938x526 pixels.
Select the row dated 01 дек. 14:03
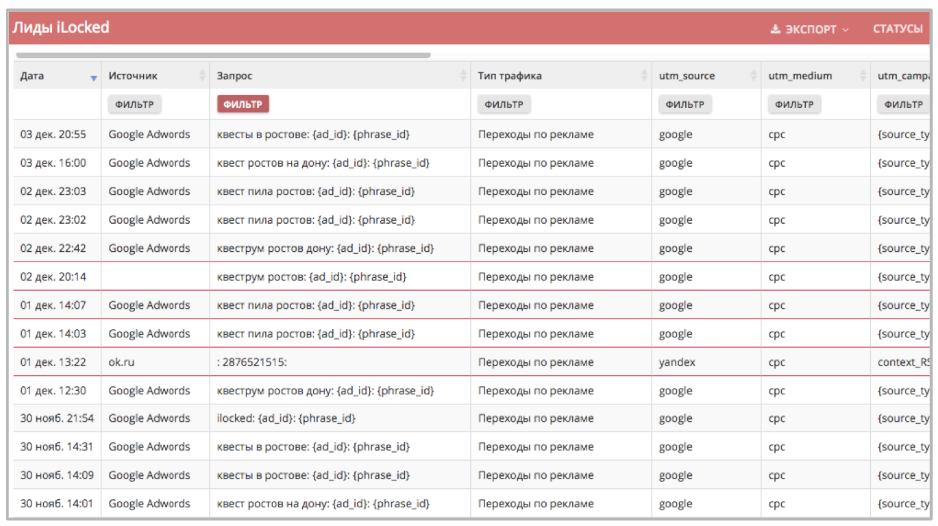tap(471, 333)
